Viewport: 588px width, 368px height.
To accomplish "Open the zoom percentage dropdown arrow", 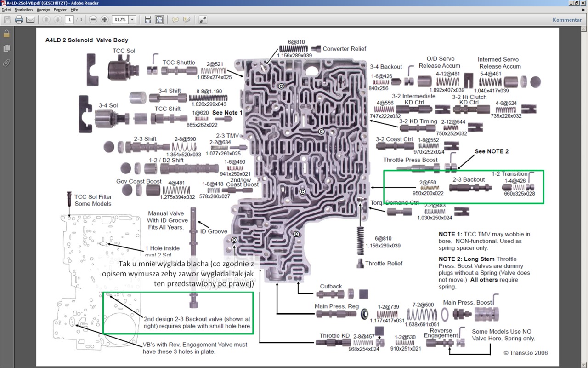I will click(x=132, y=20).
